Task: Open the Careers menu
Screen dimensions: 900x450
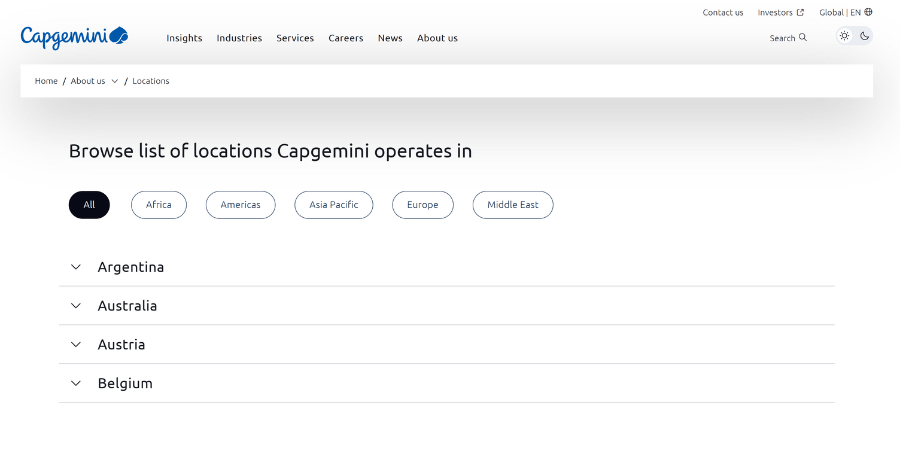Action: (346, 38)
